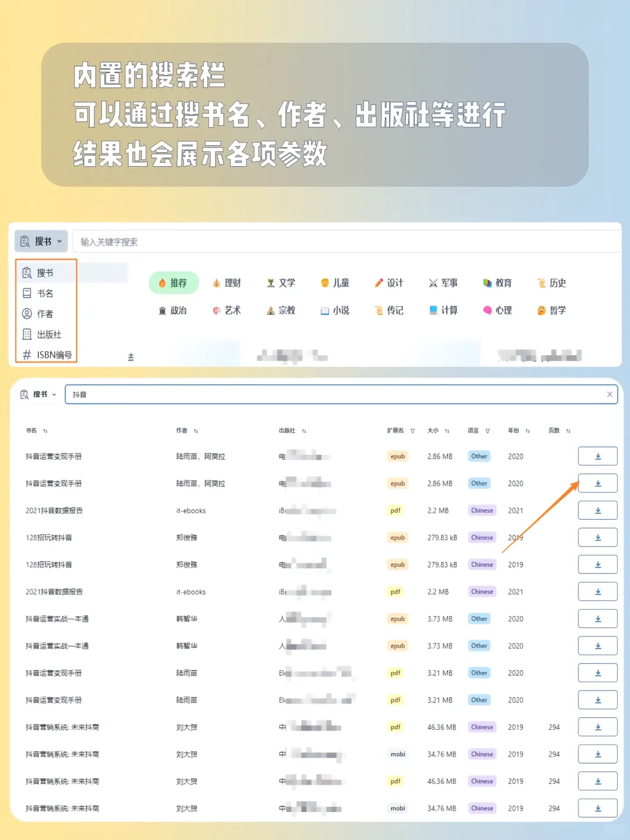
Task: Sort results by 出版社 column arrows
Action: [304, 431]
